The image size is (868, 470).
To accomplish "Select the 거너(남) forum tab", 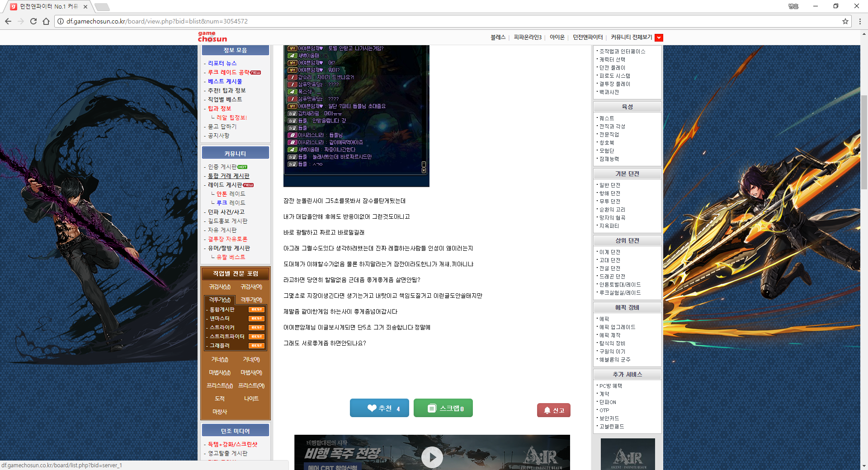I will click(x=220, y=360).
